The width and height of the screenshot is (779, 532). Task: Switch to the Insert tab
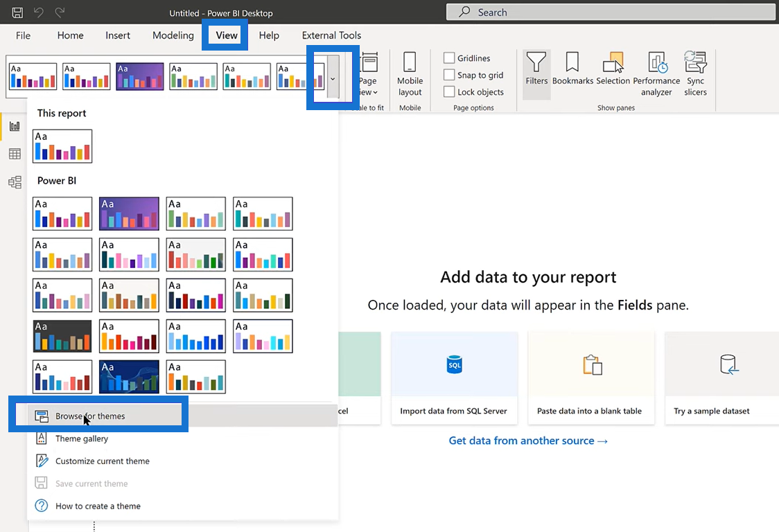tap(118, 35)
